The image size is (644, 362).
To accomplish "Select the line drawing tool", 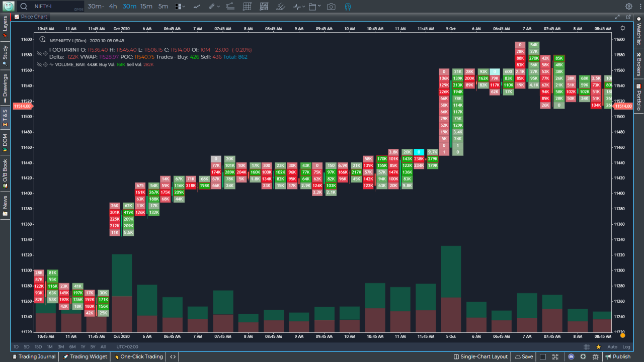I will tap(197, 7).
